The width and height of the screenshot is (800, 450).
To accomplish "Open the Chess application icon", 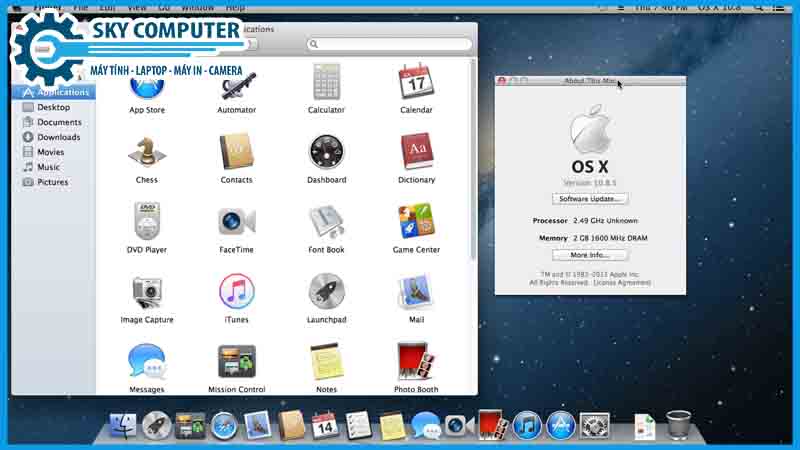I will click(x=146, y=153).
